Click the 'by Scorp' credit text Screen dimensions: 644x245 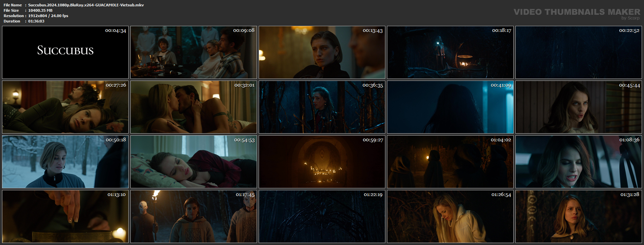630,18
